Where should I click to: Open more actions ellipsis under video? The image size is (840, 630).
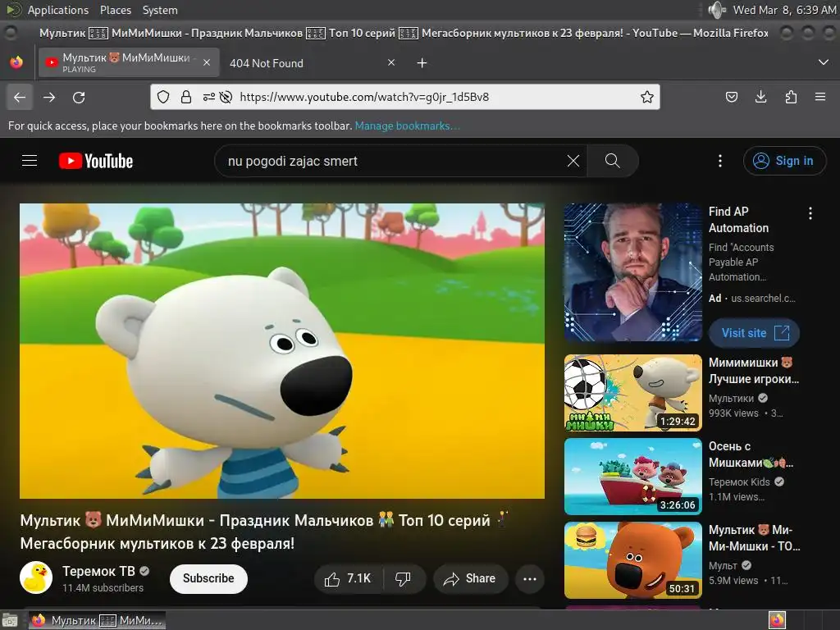(x=529, y=578)
